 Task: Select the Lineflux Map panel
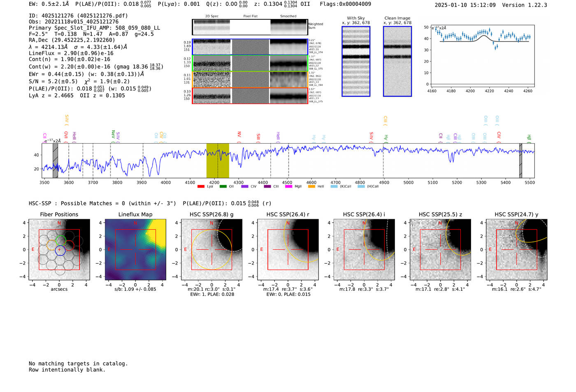[135, 249]
